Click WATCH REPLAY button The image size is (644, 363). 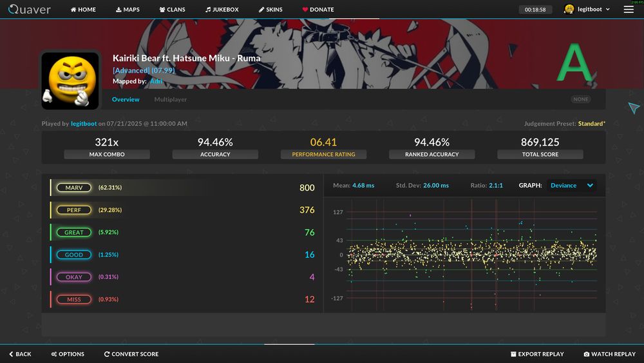click(610, 354)
